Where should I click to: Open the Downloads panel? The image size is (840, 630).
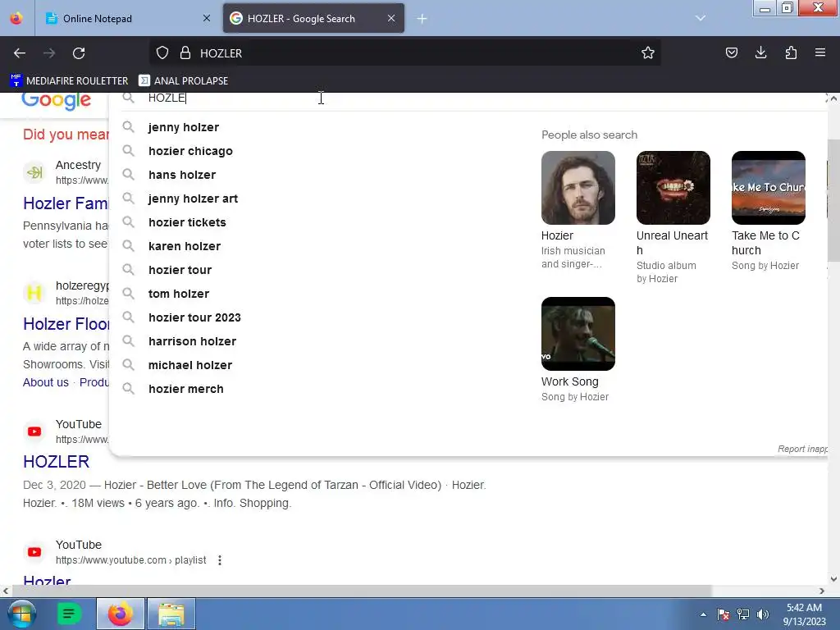pyautogui.click(x=760, y=52)
